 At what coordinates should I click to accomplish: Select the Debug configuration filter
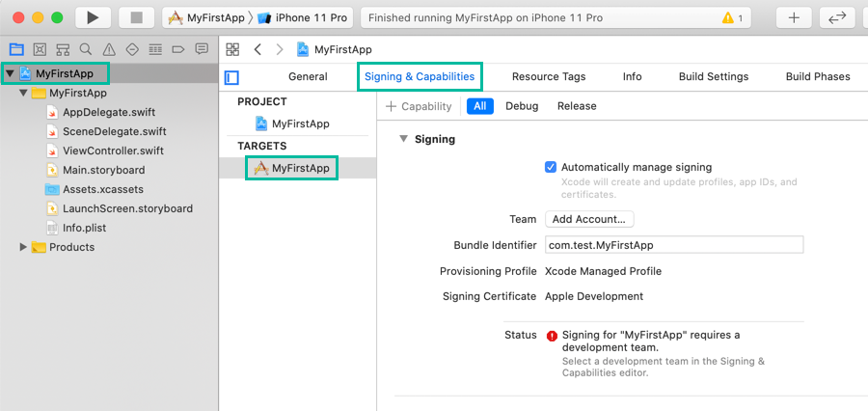point(522,106)
